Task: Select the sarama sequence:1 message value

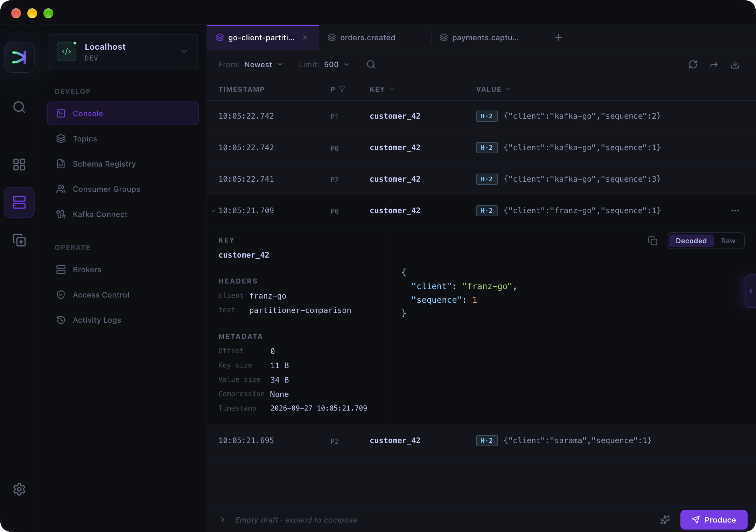Action: 578,441
